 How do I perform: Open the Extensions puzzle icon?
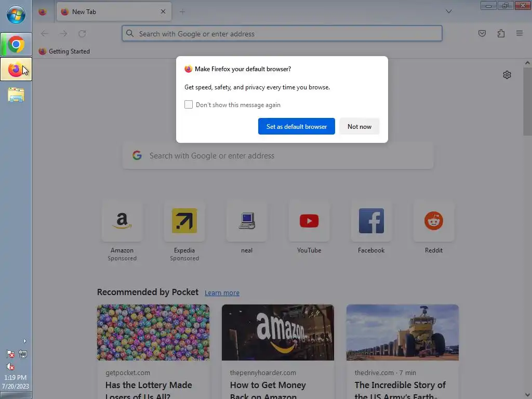501,33
